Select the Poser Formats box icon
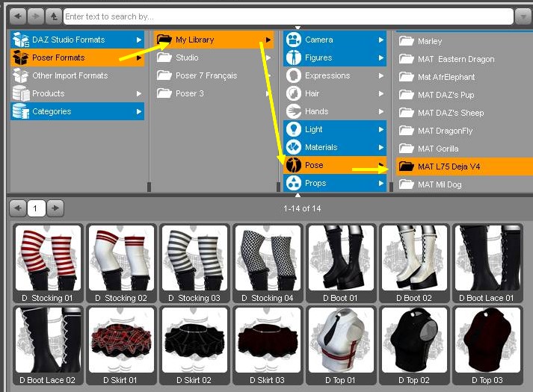The height and width of the screenshot is (392, 533). click(20, 57)
